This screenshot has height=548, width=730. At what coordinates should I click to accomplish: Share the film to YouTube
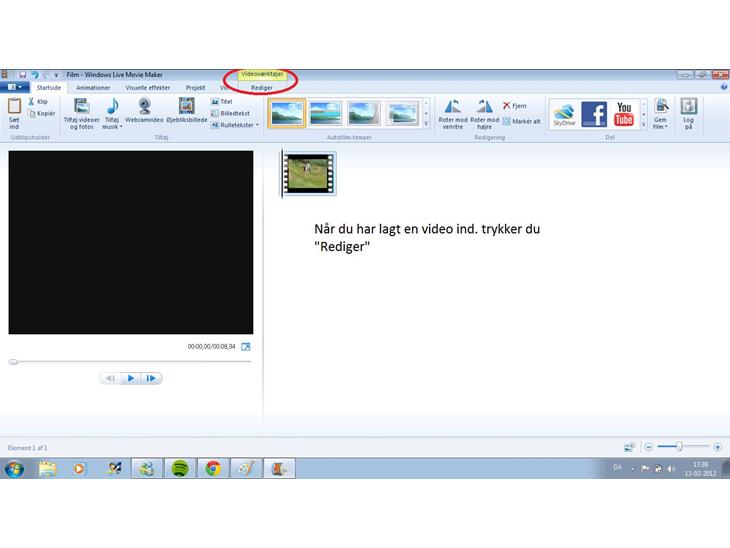624,114
